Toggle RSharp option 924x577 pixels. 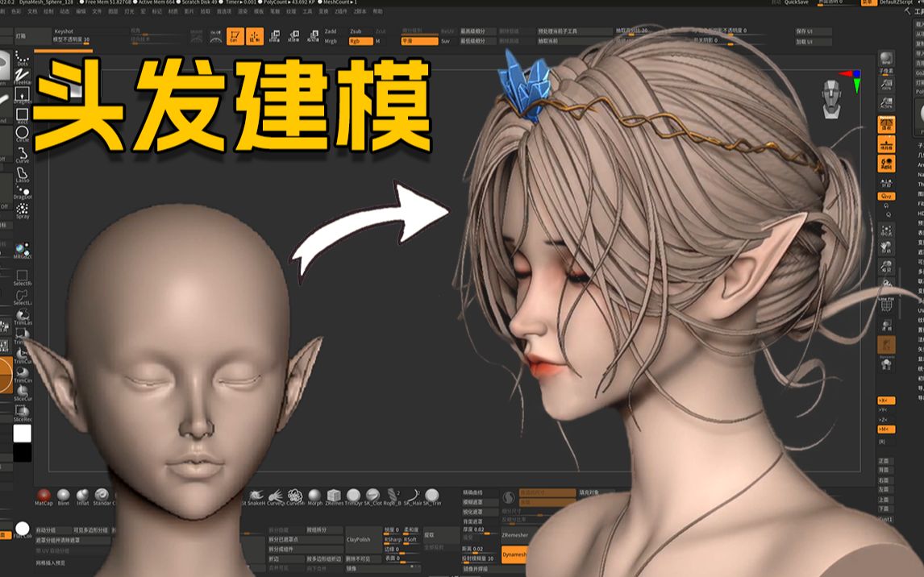[x=393, y=539]
